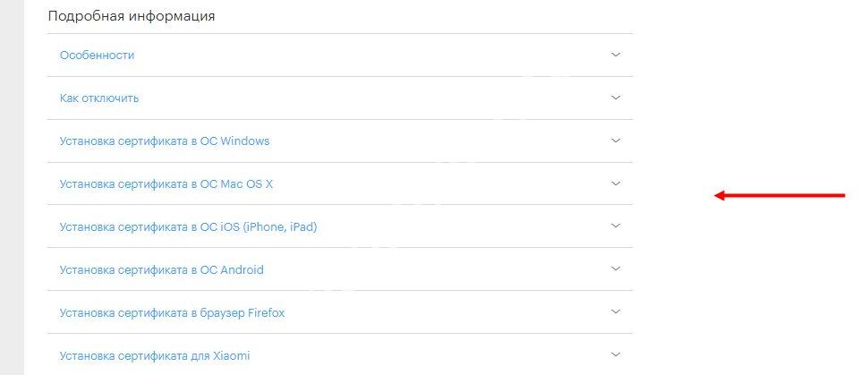
Task: Toggle chevron for Mac OS X row
Action: tap(615, 183)
